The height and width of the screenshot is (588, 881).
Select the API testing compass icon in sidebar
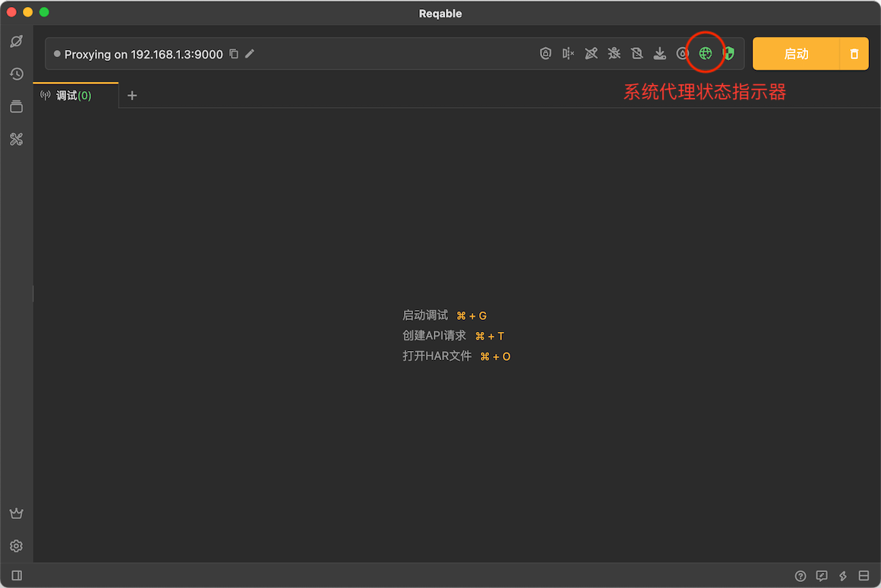[x=16, y=41]
